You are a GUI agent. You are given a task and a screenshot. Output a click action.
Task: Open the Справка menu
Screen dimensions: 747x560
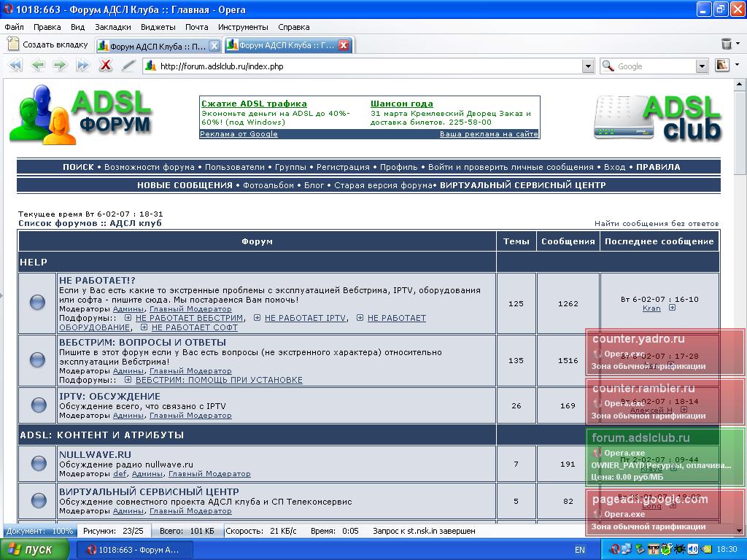[x=293, y=27]
